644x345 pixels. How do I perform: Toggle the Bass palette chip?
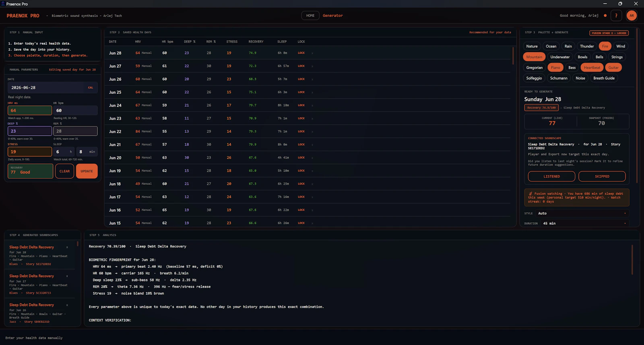point(572,68)
